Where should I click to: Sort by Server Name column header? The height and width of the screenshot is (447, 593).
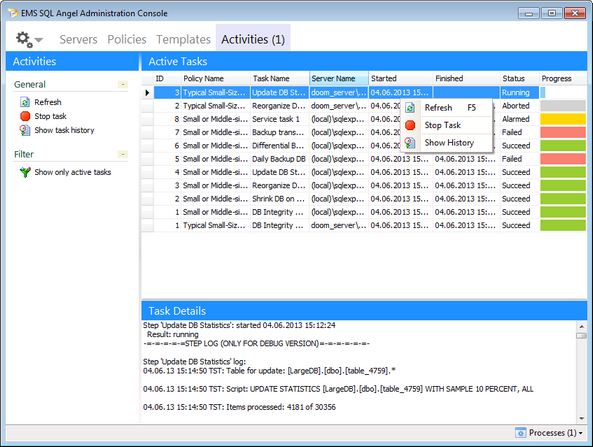coord(339,78)
